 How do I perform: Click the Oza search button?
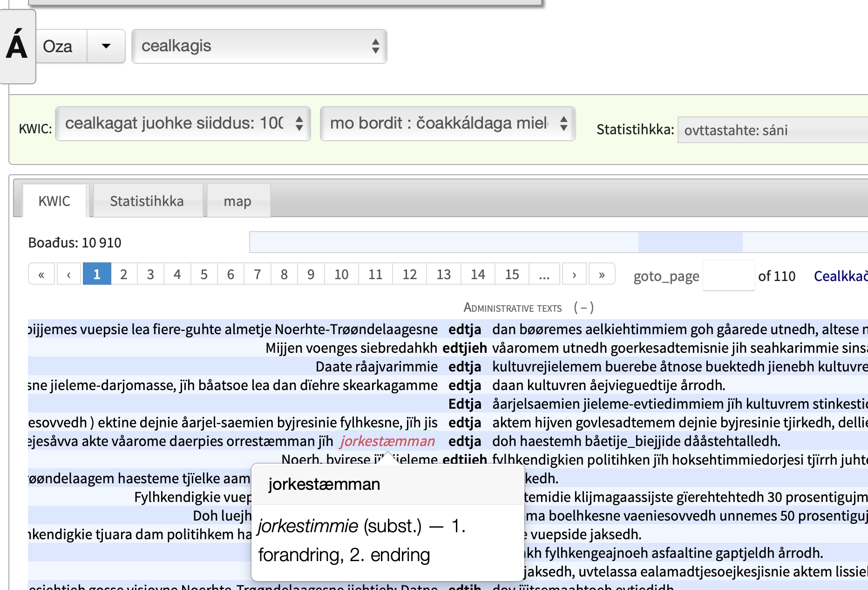(61, 46)
